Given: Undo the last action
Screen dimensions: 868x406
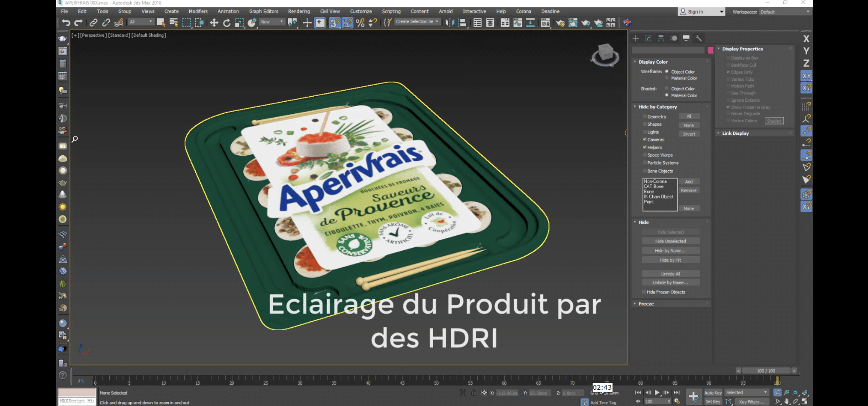Looking at the screenshot, I should point(65,23).
